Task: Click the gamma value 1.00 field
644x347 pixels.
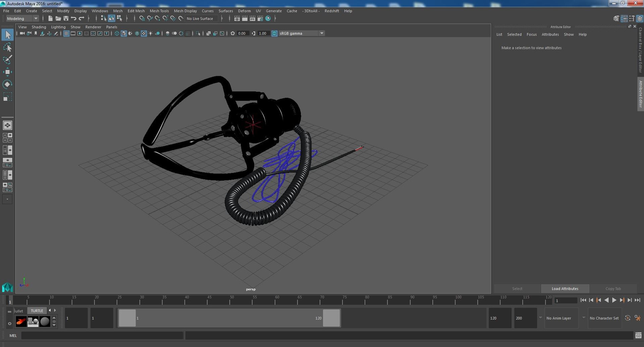Action: 264,34
